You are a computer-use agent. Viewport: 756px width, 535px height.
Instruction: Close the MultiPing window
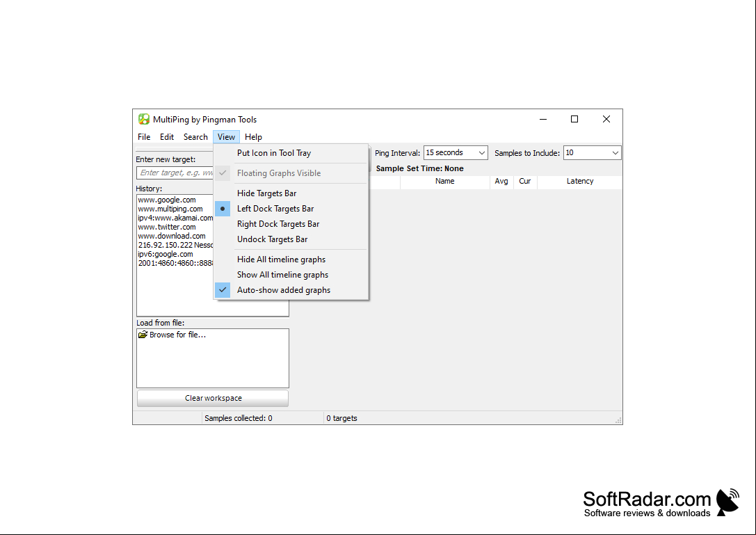(x=606, y=119)
